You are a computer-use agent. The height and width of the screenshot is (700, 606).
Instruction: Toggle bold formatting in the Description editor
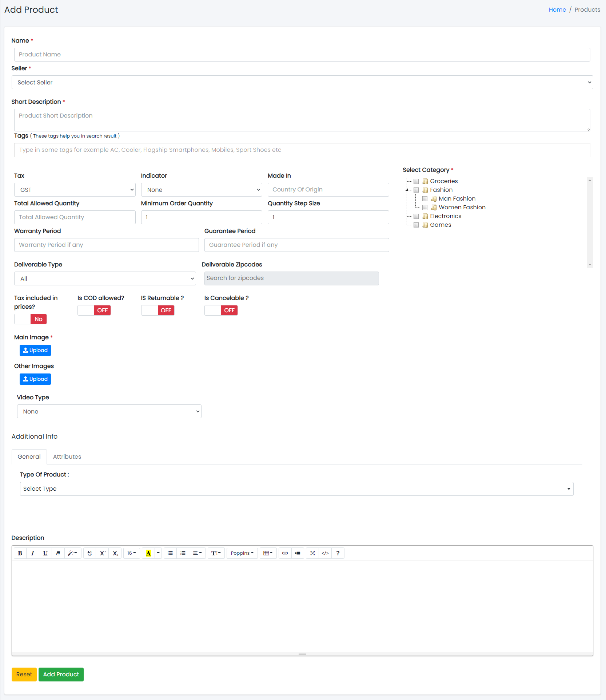click(x=20, y=553)
